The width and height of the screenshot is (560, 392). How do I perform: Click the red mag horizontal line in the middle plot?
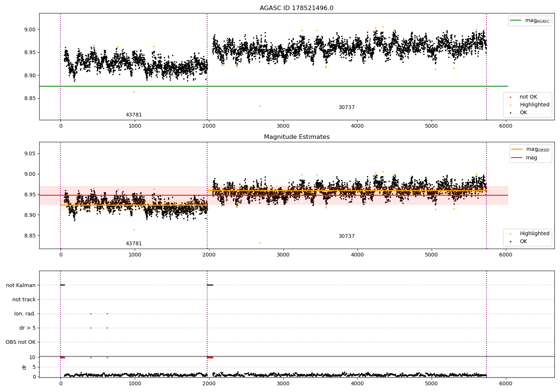coord(274,195)
